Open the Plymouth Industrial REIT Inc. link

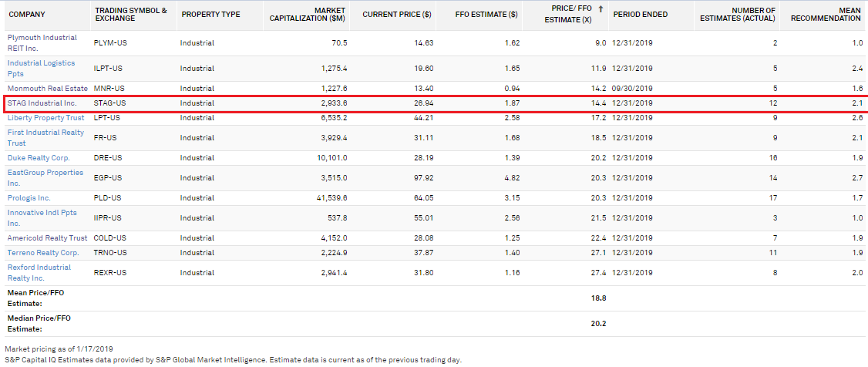[42, 42]
